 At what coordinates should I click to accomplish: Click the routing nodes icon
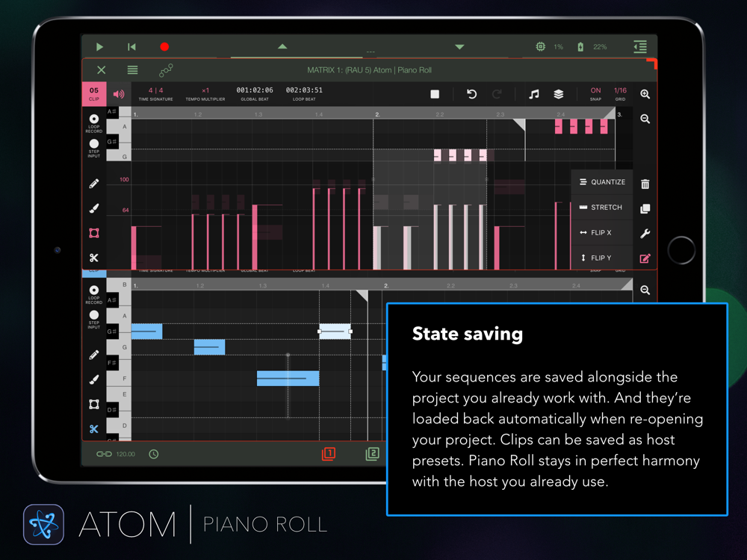[x=166, y=70]
